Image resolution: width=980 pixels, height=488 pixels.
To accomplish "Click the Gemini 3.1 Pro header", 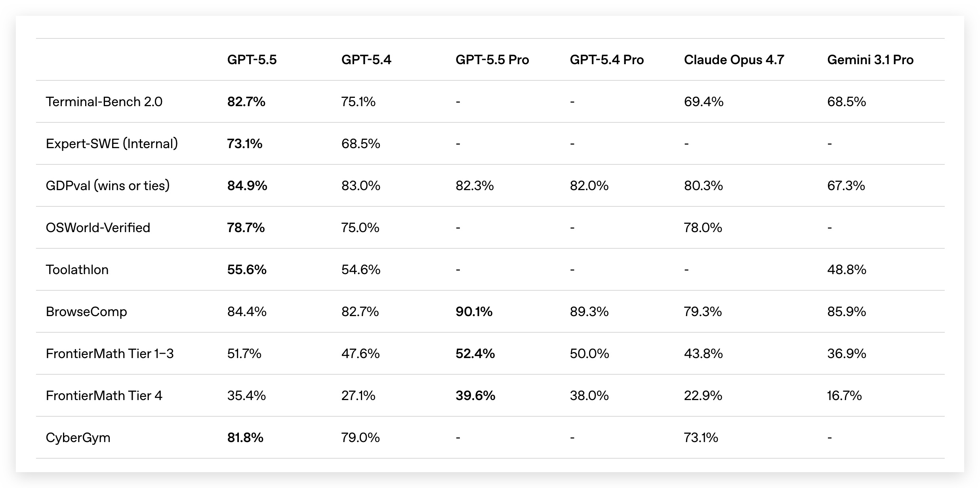I will [870, 60].
